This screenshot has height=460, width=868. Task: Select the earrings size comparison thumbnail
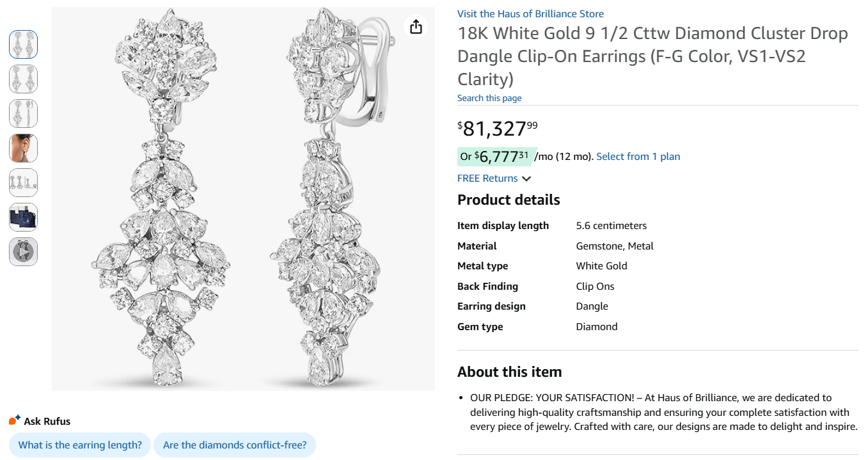pyautogui.click(x=23, y=182)
